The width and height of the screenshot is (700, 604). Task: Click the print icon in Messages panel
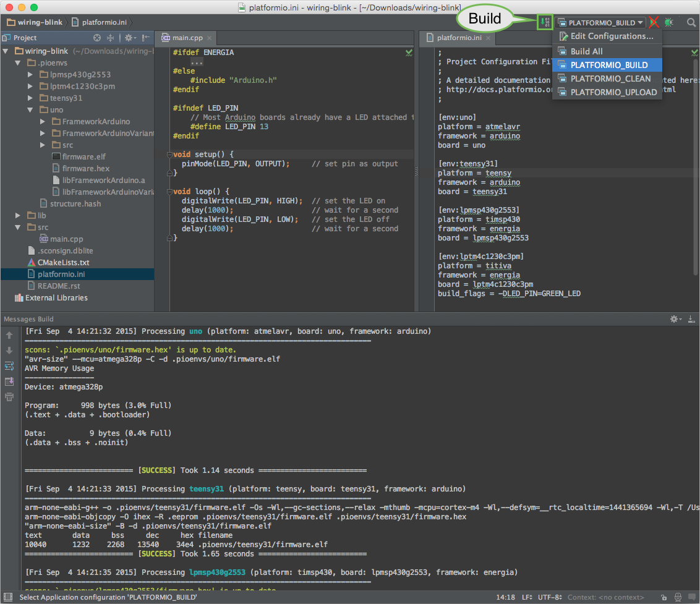[x=9, y=397]
